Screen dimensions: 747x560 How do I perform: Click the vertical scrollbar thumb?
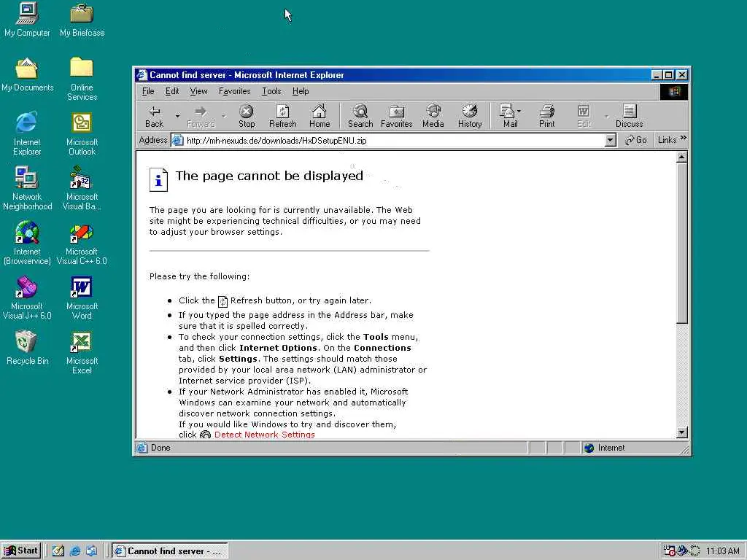point(682,244)
